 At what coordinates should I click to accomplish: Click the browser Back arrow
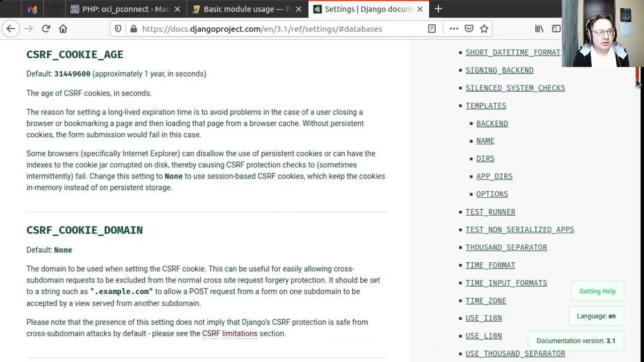pyautogui.click(x=11, y=29)
